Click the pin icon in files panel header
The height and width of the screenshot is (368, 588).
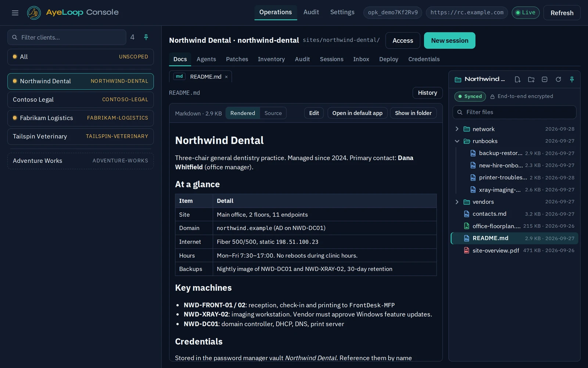tap(572, 79)
